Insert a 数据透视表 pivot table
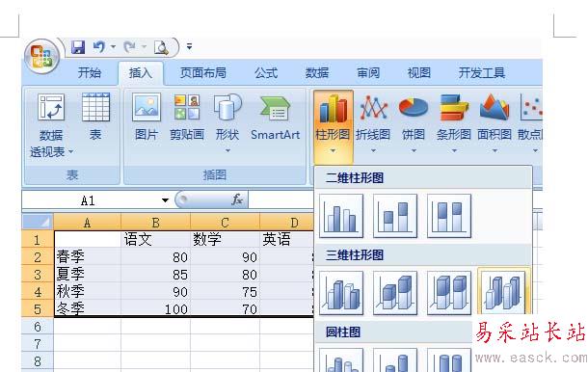 click(51, 117)
